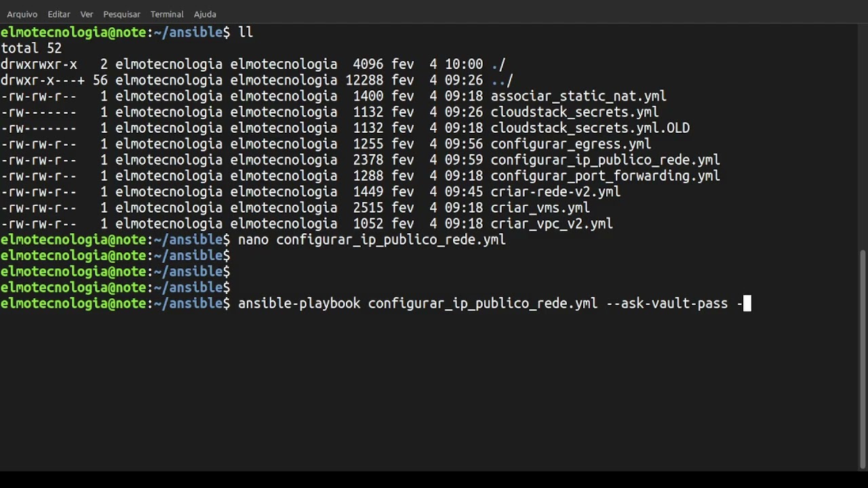
Task: Click file name criar-rede-v2.yml
Action: click(555, 192)
